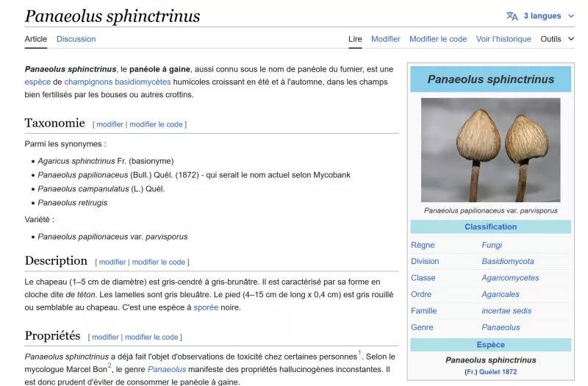The height and width of the screenshot is (386, 588).
Task: Open Modifier le code tab
Action: (437, 39)
